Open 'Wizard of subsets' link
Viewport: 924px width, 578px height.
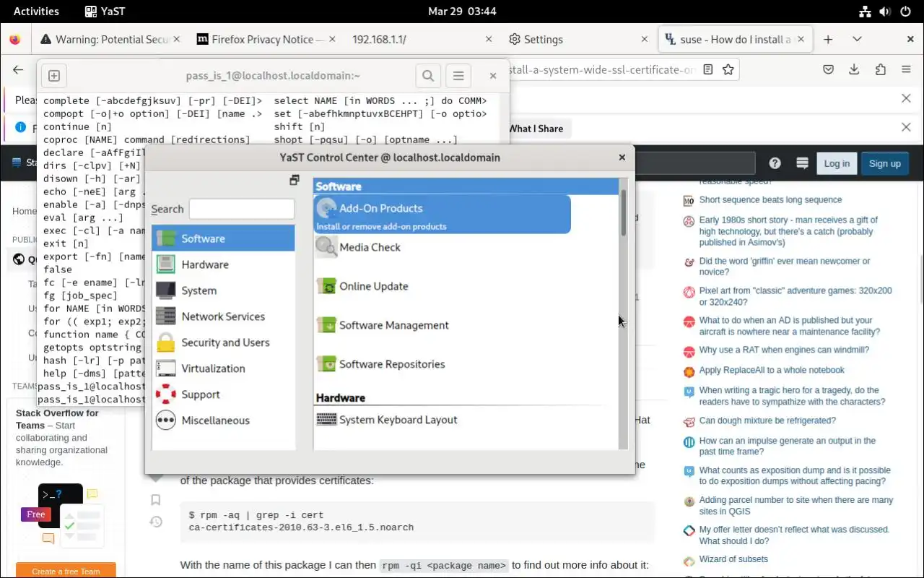tap(733, 559)
